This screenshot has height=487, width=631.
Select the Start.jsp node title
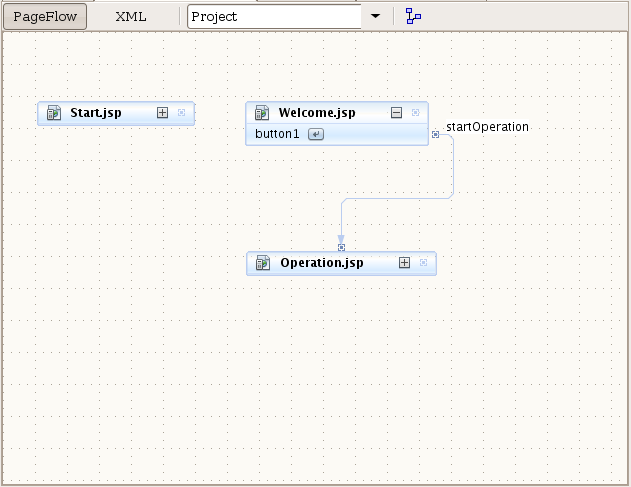pyautogui.click(x=96, y=113)
